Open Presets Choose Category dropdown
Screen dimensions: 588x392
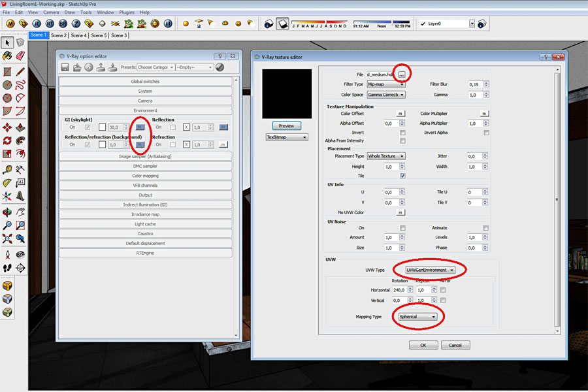[155, 67]
